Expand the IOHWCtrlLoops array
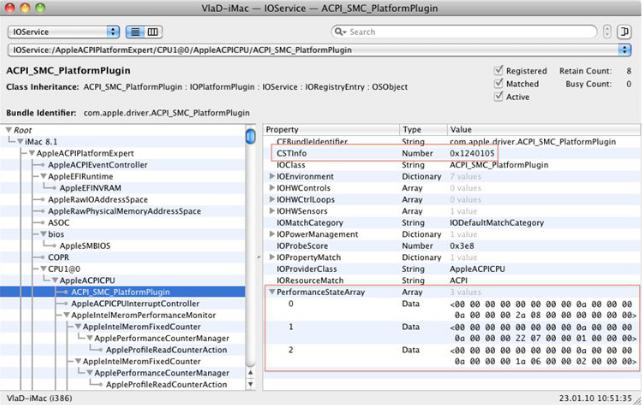The image size is (642, 405). tap(271, 199)
